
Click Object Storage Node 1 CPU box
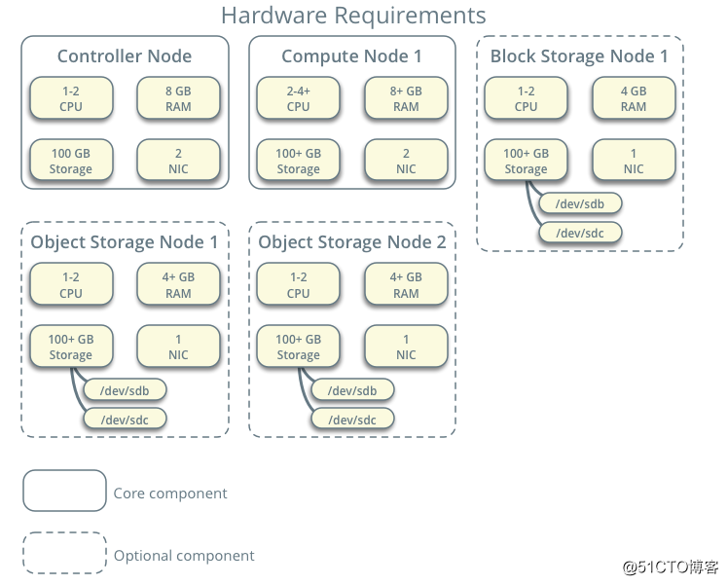pos(71,284)
